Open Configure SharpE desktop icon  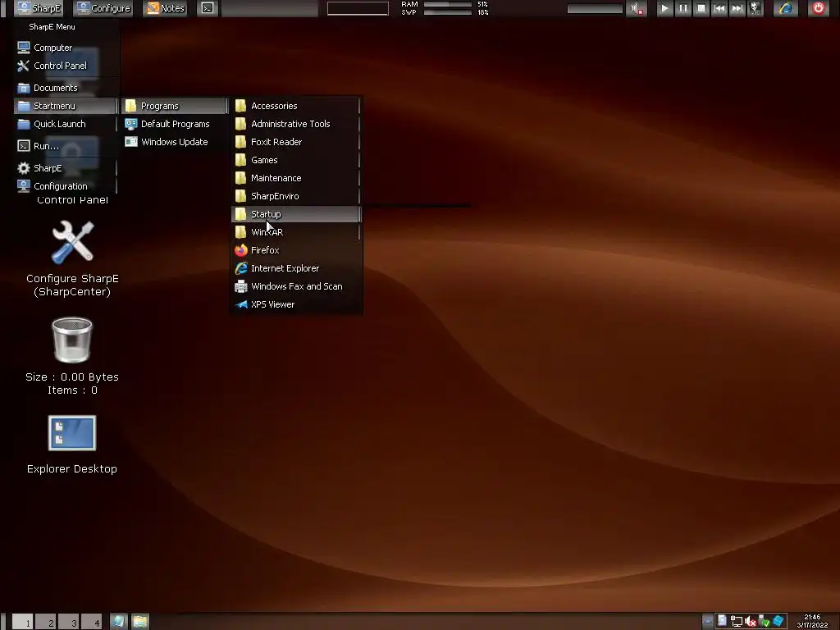coord(72,258)
